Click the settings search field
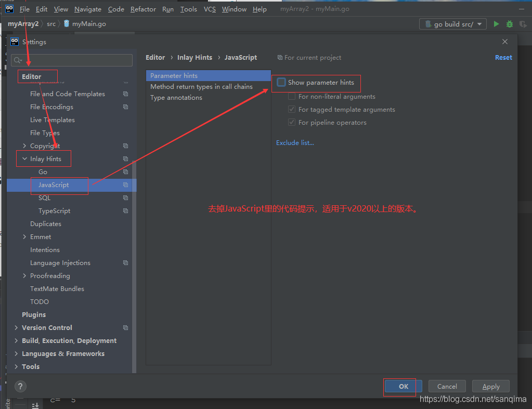Screen dimensions: 532x409 point(72,60)
